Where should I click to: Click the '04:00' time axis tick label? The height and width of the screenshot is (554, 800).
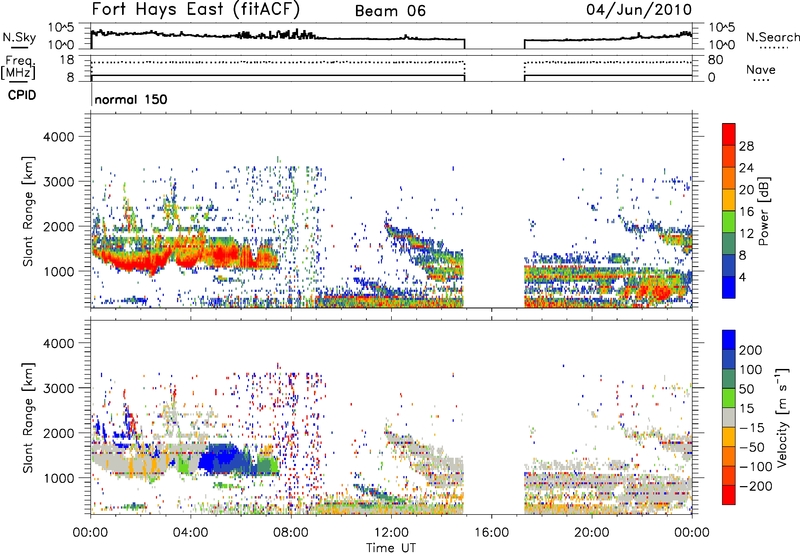[x=190, y=533]
